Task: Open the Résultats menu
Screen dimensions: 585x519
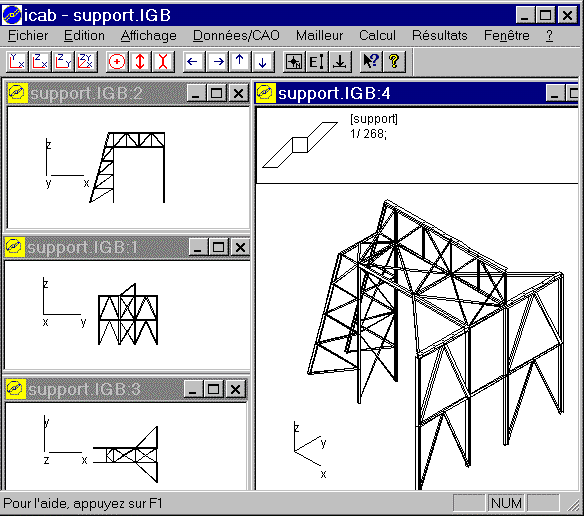Action: tap(439, 35)
